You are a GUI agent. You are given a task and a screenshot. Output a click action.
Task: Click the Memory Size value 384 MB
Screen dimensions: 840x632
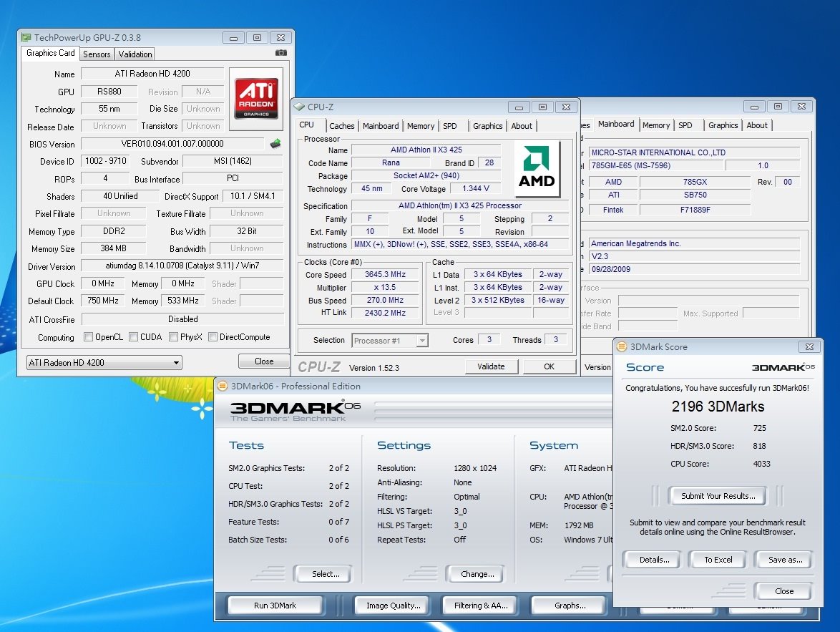coord(113,249)
